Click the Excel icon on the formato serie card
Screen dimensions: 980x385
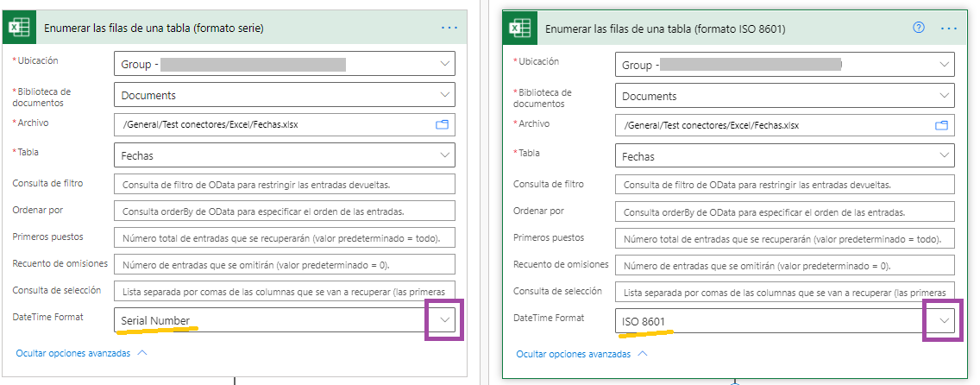click(19, 28)
